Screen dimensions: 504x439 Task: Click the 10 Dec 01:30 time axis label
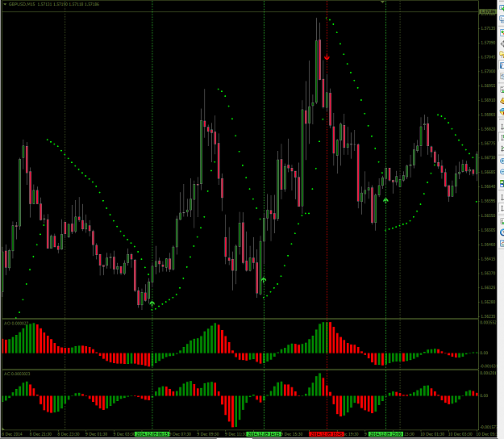(x=431, y=434)
